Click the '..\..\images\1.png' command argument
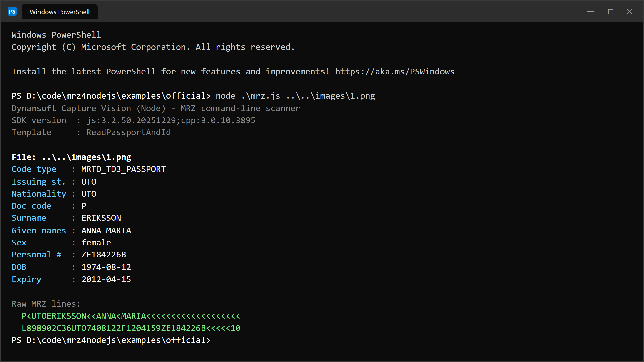Viewport: 644px width, 362px height. point(330,96)
